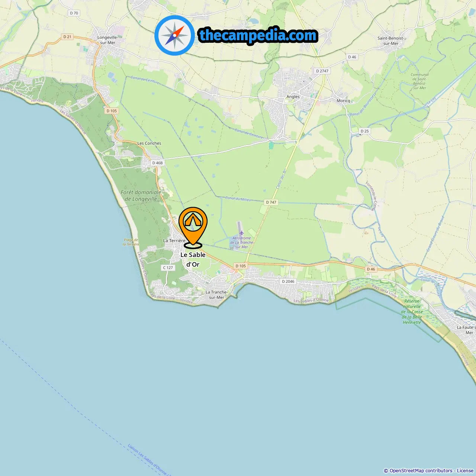Click the Angles town label
This screenshot has width=476, height=476.
[293, 97]
